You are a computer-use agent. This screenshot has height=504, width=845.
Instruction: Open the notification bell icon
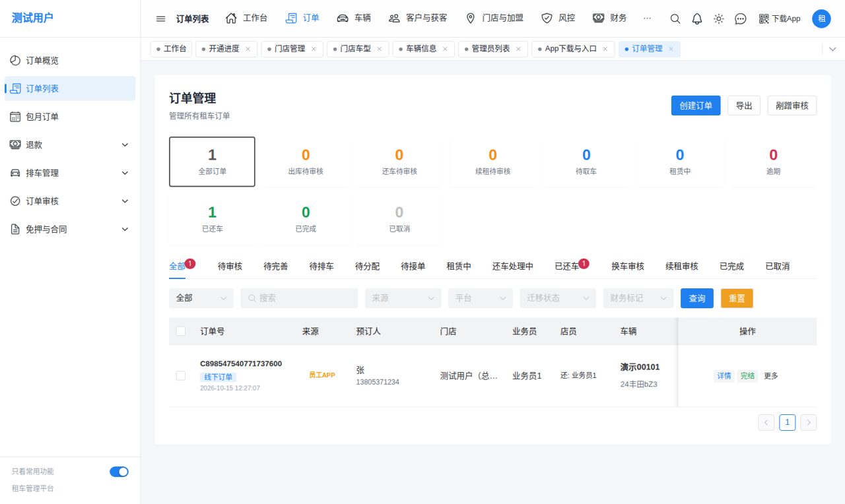[697, 18]
